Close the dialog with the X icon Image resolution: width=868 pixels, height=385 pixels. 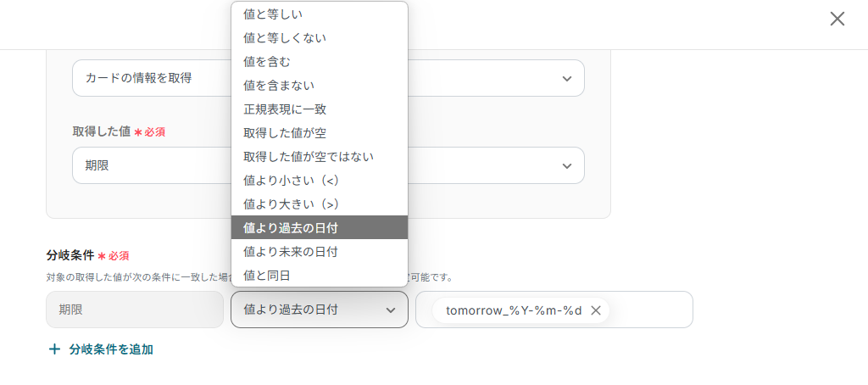click(x=837, y=19)
